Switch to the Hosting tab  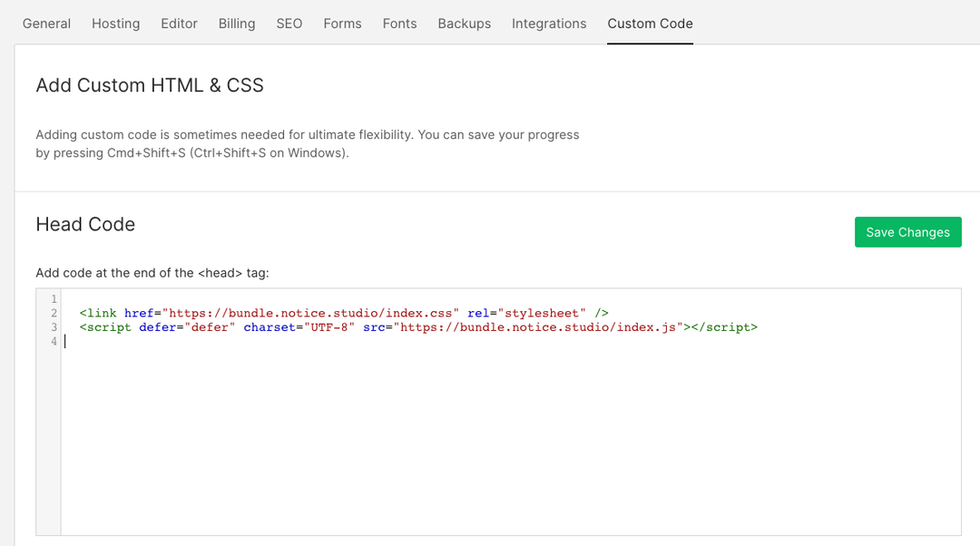[115, 24]
